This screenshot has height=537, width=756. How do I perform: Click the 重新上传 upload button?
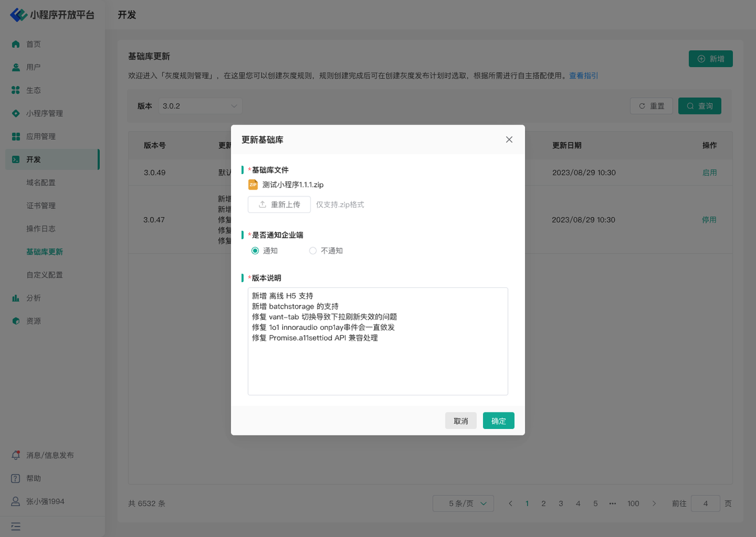pos(279,205)
